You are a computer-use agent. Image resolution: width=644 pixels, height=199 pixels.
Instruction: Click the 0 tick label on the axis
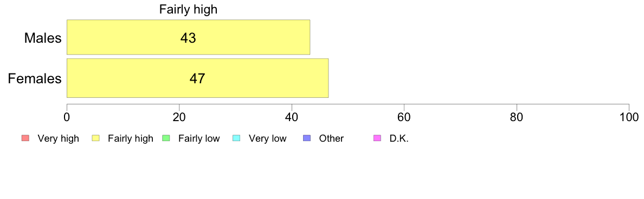(x=67, y=117)
